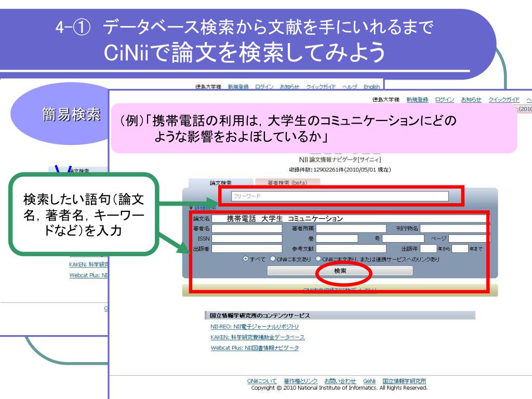Open 新規登録 link in back window

click(x=238, y=87)
